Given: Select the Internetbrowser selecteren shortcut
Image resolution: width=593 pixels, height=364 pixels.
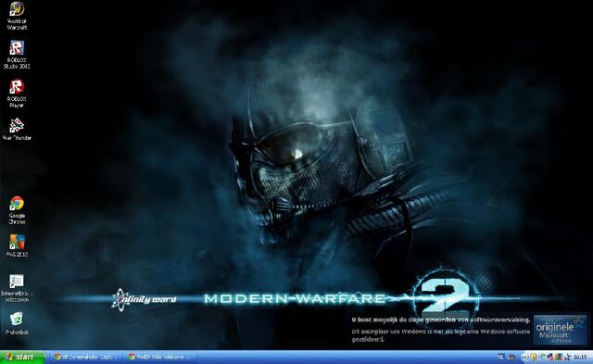Looking at the screenshot, I should tap(17, 288).
